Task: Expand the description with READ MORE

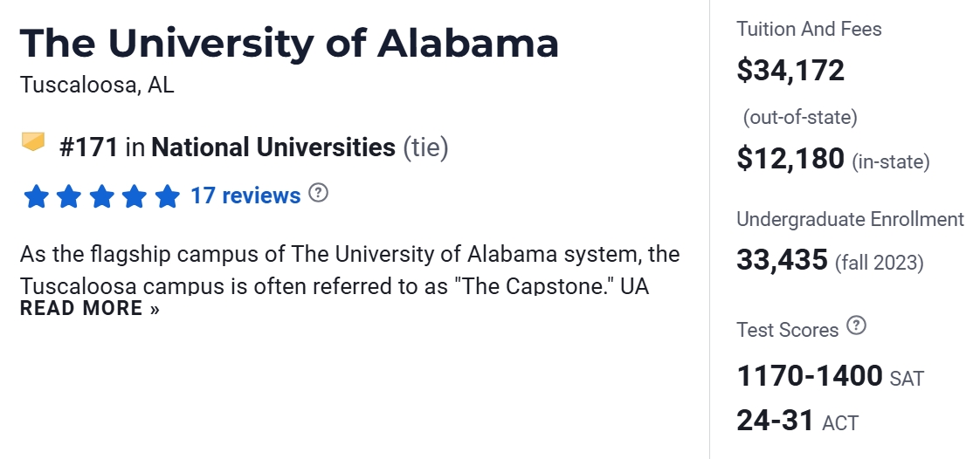Action: 90,308
